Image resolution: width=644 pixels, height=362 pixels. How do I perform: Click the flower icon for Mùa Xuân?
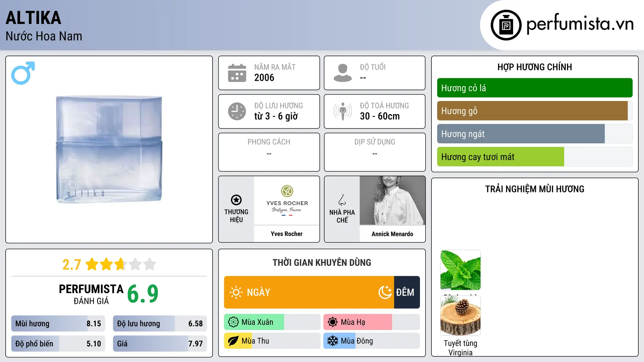[233, 322]
